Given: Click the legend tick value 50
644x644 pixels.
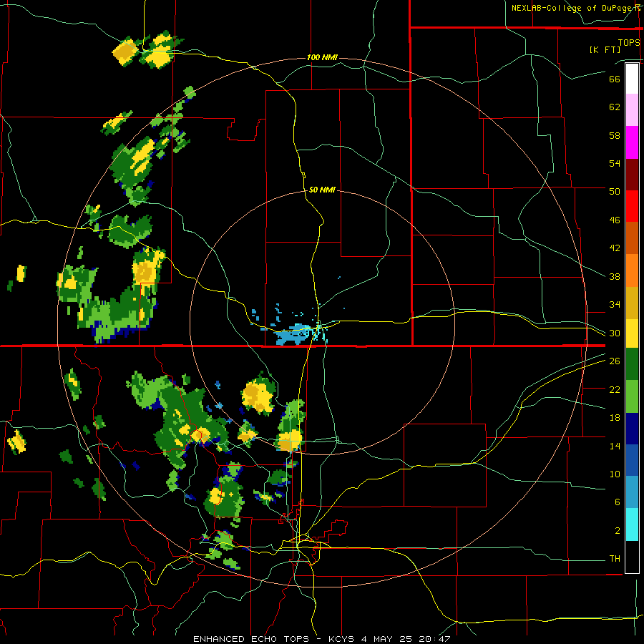Looking at the screenshot, I should pos(615,191).
